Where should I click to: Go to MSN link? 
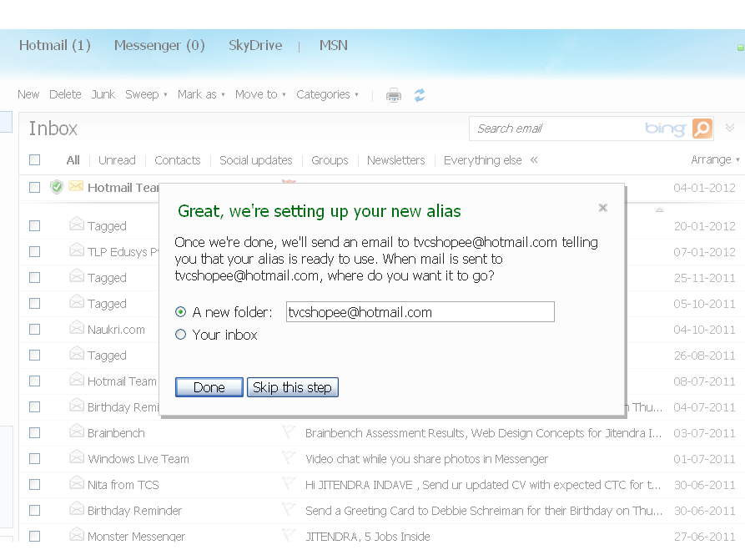point(334,45)
